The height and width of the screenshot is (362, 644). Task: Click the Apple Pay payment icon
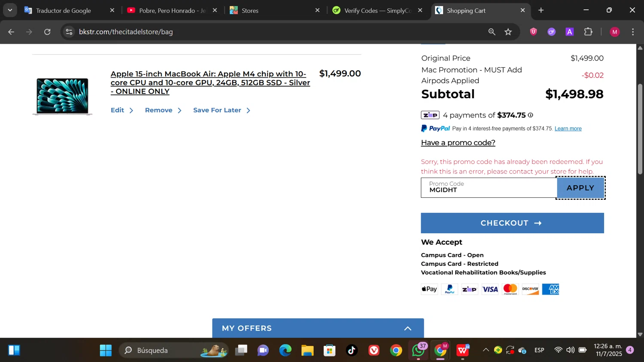pos(429,289)
